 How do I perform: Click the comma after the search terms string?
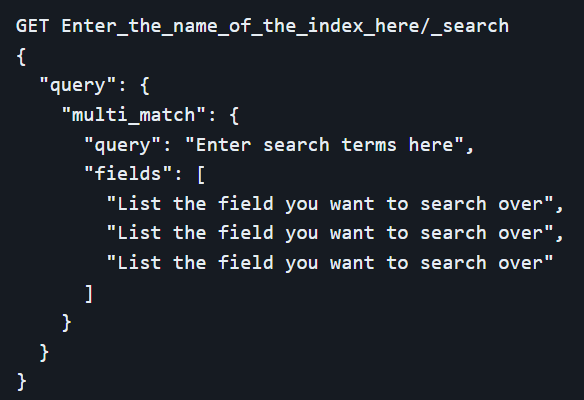click(470, 150)
